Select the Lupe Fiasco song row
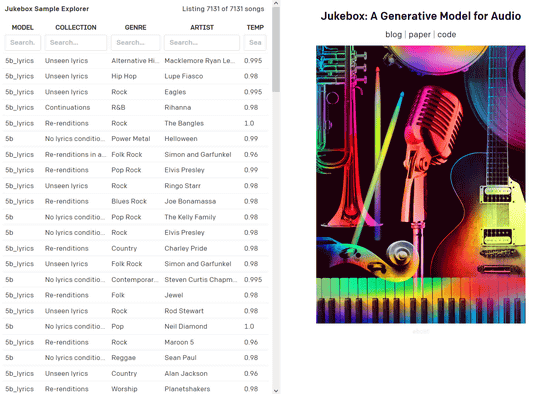The height and width of the screenshot is (394, 560). (x=135, y=76)
